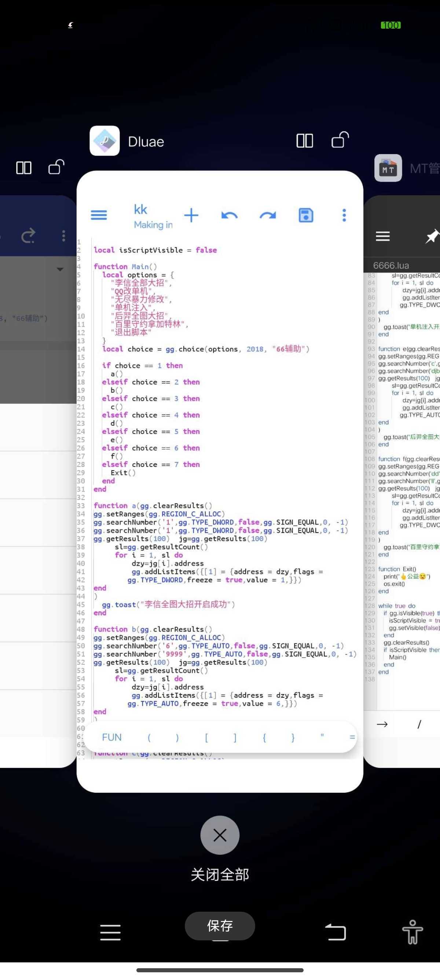Click 'Exit()' call in Main function
440x980 pixels.
123,472
